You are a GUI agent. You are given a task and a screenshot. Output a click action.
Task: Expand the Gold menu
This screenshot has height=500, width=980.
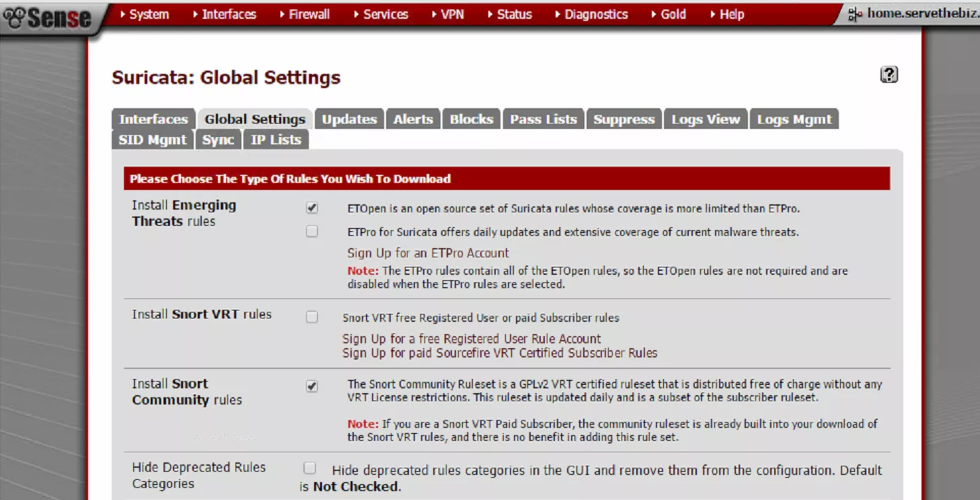click(668, 14)
